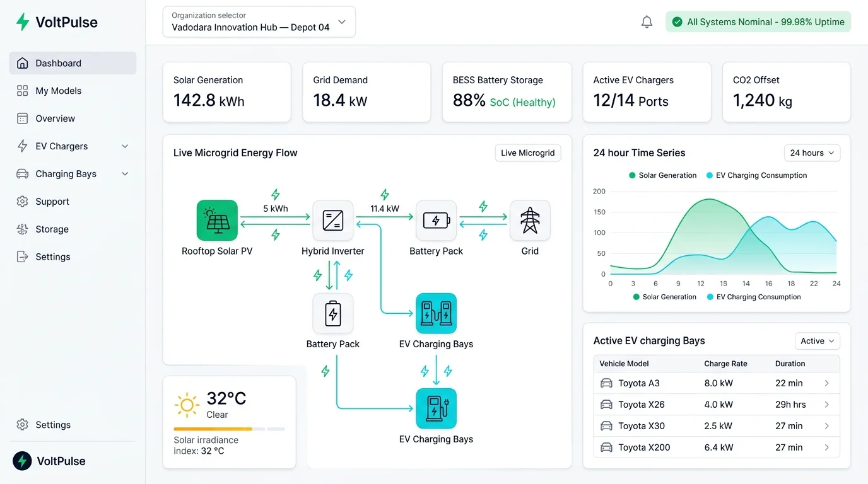Viewport: 868px width, 484px height.
Task: Click the sun weather icon
Action: point(187,405)
